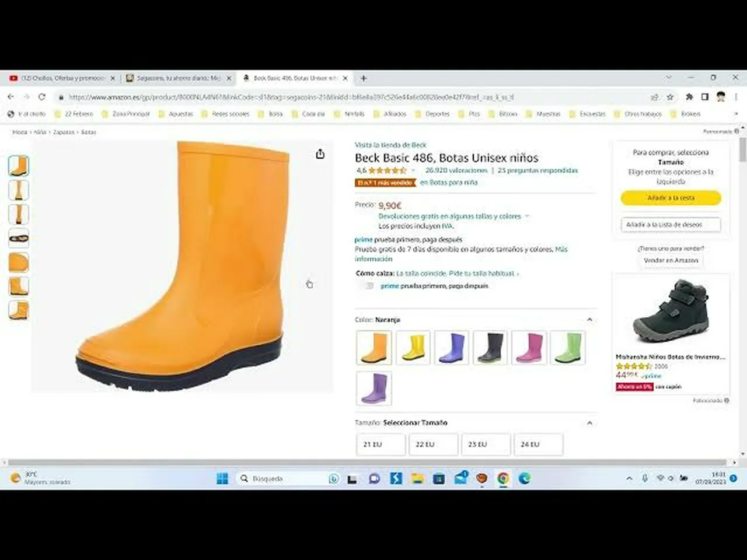Select the yellow boot color swatch
This screenshot has width=747, height=560.
413,348
